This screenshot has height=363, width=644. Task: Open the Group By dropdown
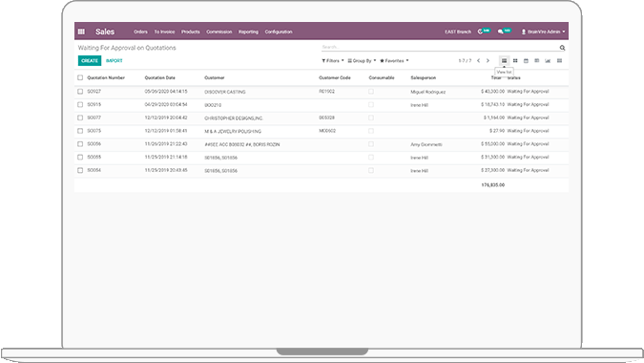click(362, 61)
